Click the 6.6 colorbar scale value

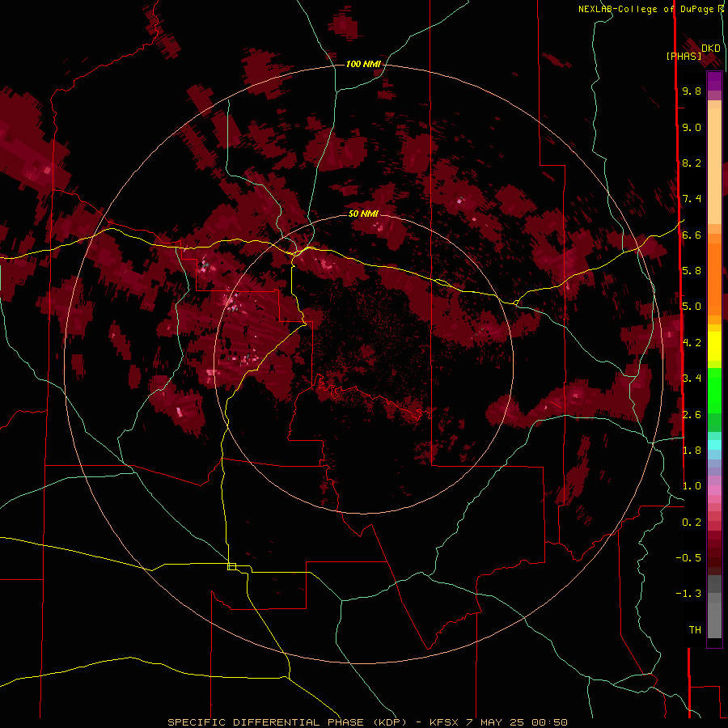[692, 235]
